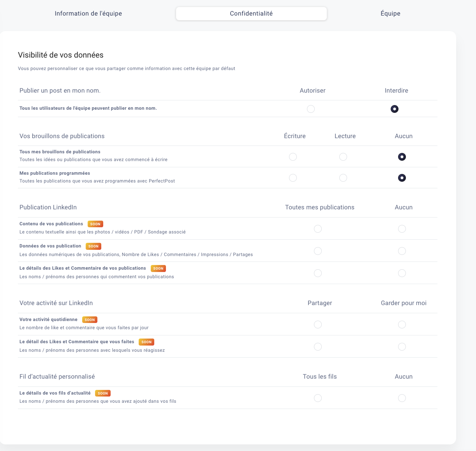Select Toutes mes publications for Contenu de vos publications

tap(318, 229)
